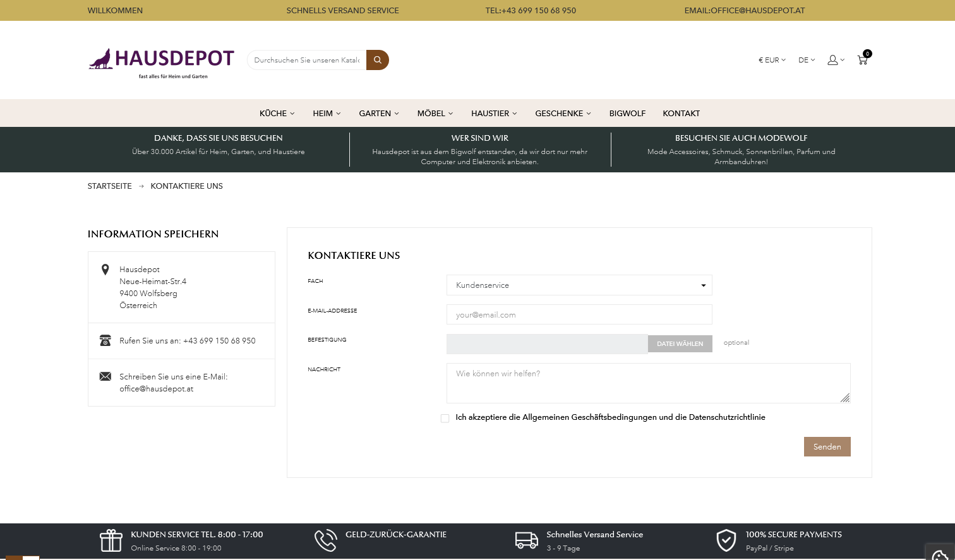Click the location pin icon beside Hausdepot address
Viewport: 955px width, 560px height.
[105, 269]
